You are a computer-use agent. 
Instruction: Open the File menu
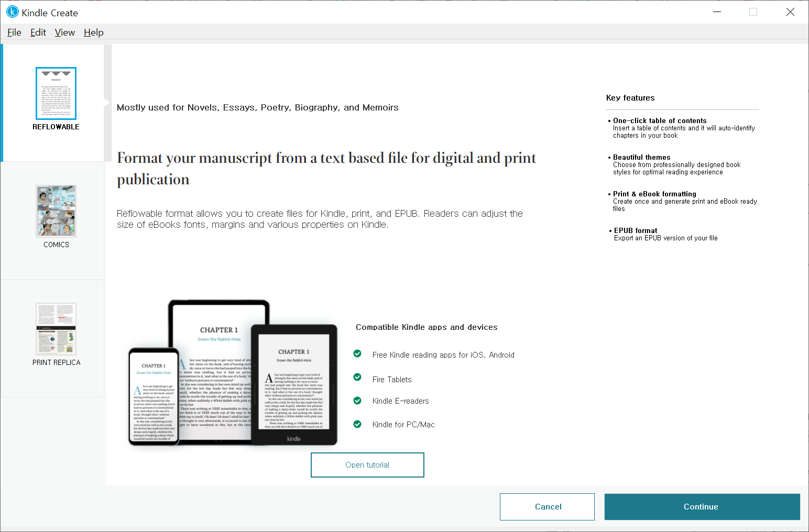coord(14,32)
